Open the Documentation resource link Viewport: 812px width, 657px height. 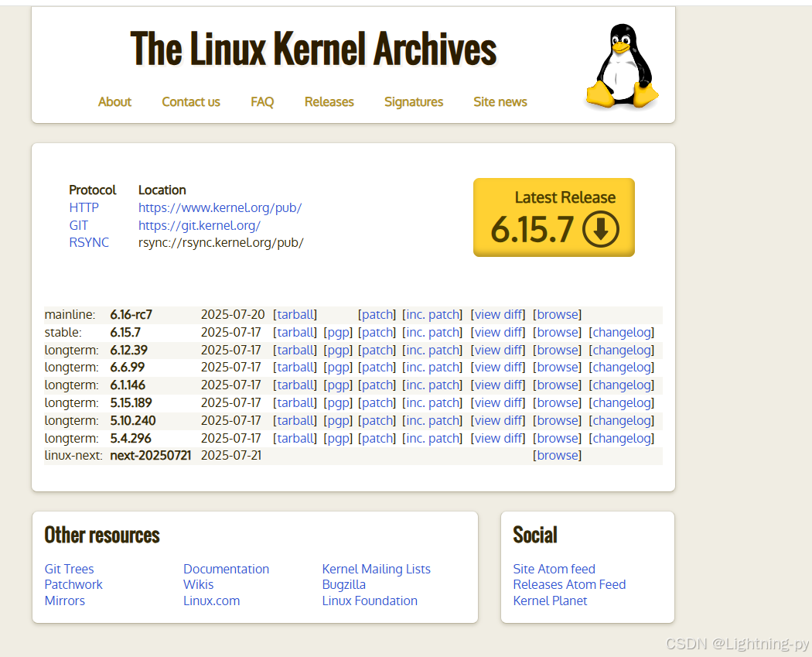[x=227, y=569]
